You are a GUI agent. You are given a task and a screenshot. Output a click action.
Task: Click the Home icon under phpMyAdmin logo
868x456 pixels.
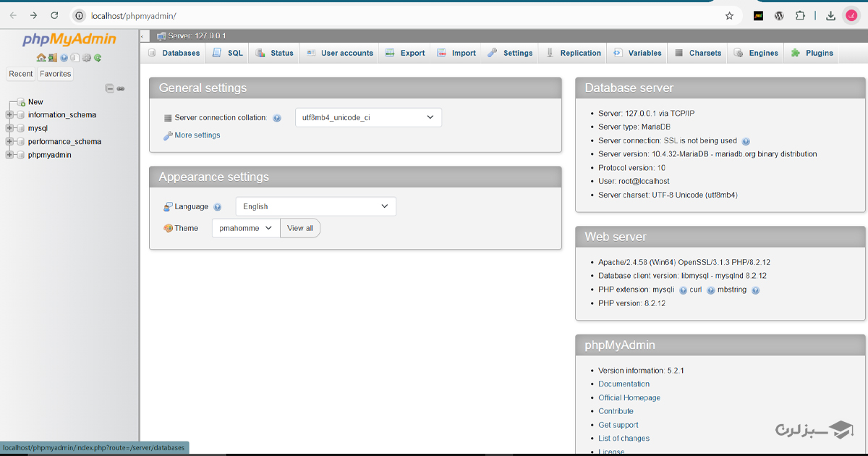tap(41, 58)
